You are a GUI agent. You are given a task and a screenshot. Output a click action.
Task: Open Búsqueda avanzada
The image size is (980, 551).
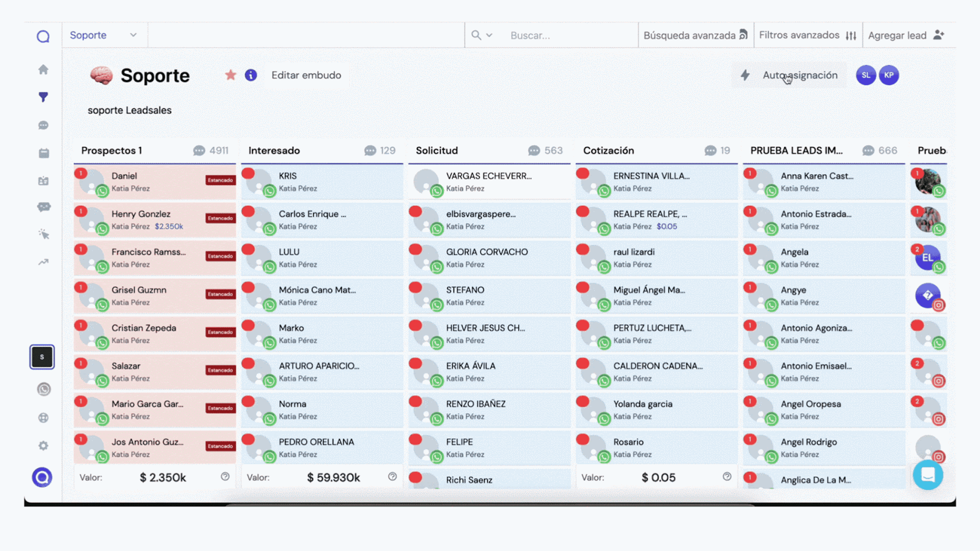pos(696,35)
